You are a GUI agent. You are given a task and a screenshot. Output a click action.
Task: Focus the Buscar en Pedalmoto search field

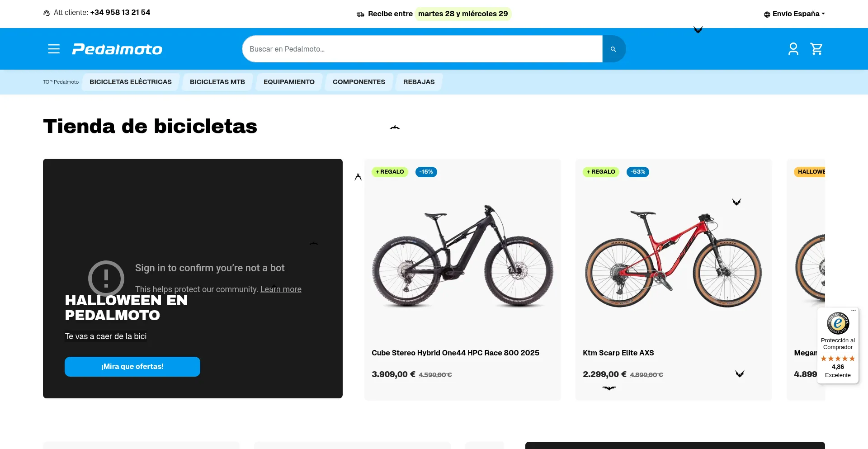(x=422, y=49)
